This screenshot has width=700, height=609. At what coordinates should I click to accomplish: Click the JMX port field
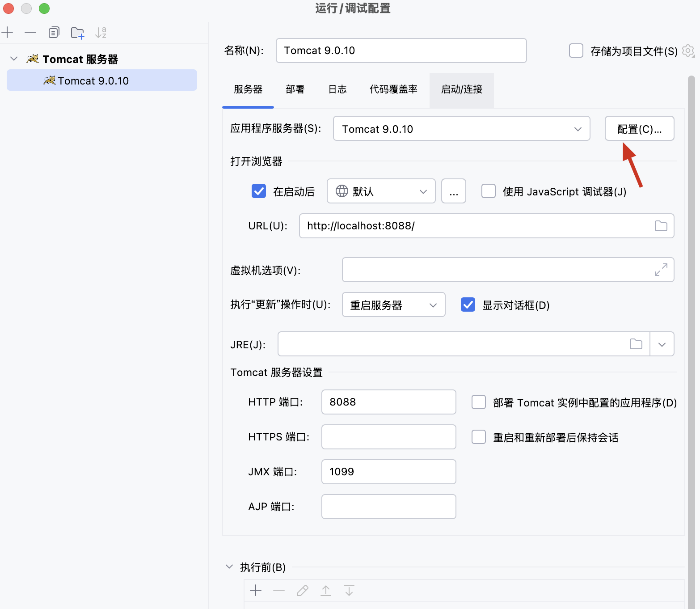tap(389, 472)
